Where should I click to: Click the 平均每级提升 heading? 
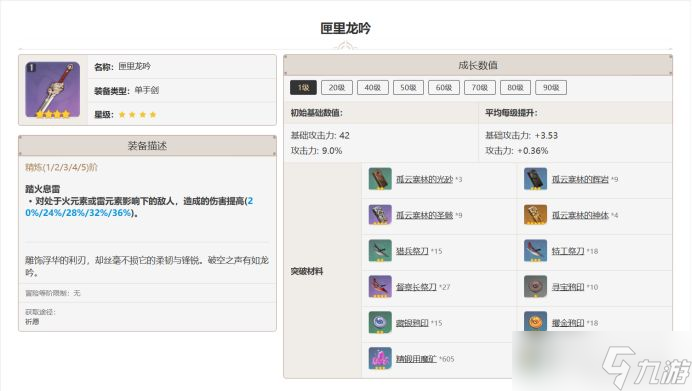(511, 113)
